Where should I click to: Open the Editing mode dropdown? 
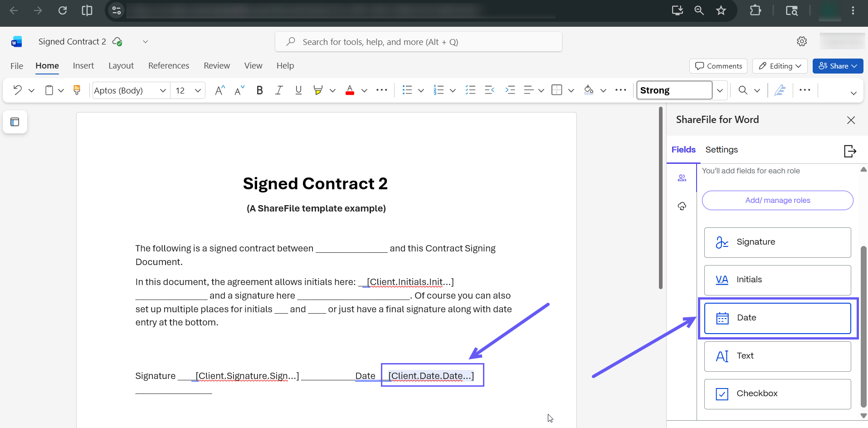point(780,66)
